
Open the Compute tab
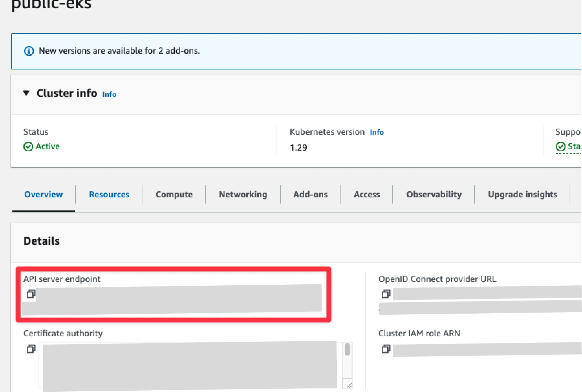coord(174,195)
